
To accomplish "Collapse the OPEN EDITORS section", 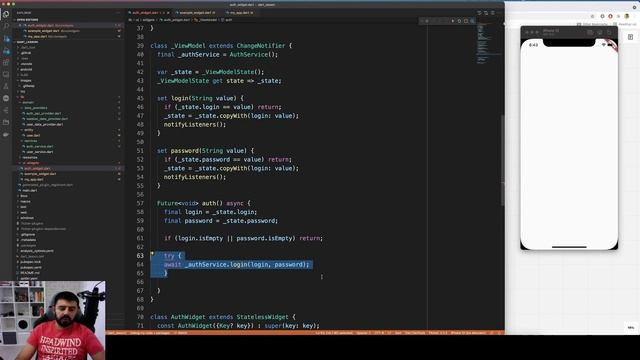I will click(27, 20).
